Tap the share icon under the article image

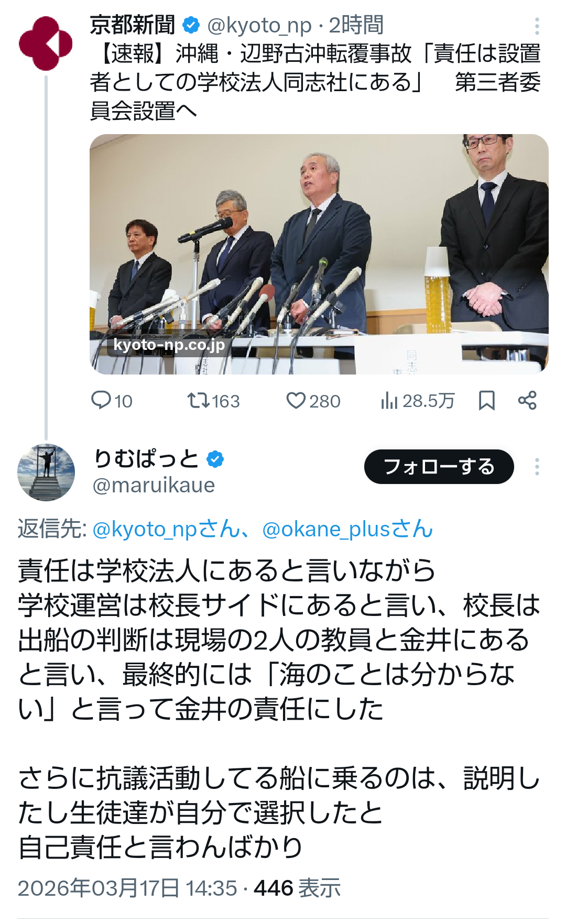click(x=527, y=401)
